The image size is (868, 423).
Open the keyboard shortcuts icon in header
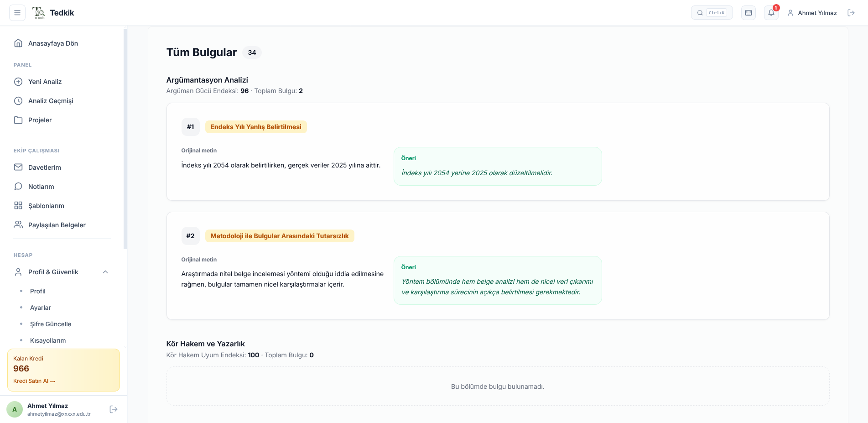pyautogui.click(x=748, y=13)
